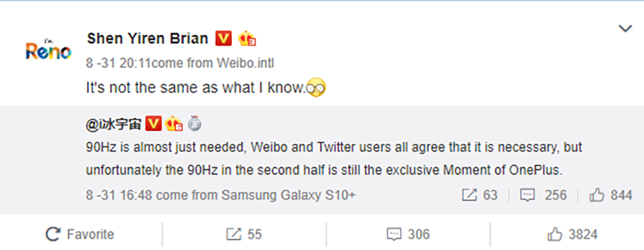The image size is (644, 250).
Task: Open the quoted post about 90Hz
Action: click(334, 159)
